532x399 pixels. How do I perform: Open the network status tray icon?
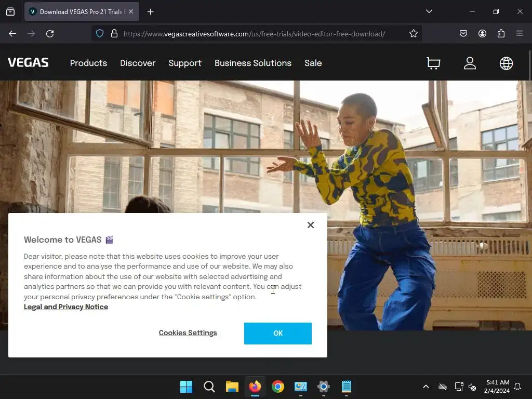click(459, 387)
